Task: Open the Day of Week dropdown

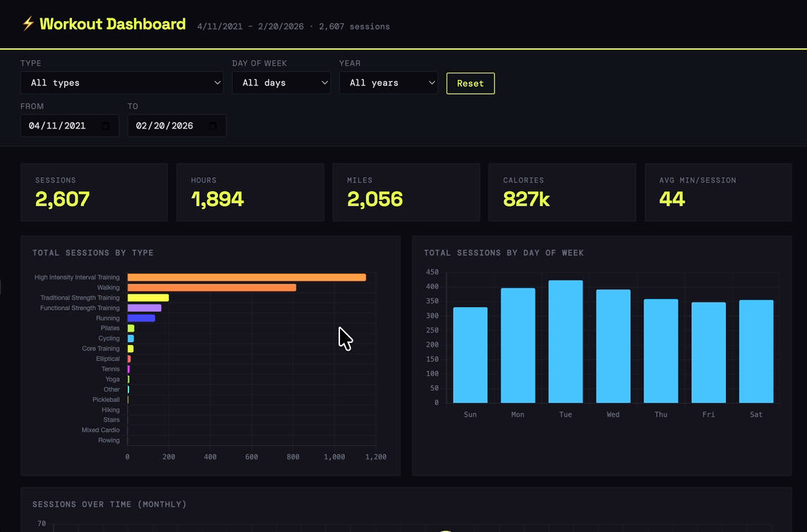Action: click(281, 83)
